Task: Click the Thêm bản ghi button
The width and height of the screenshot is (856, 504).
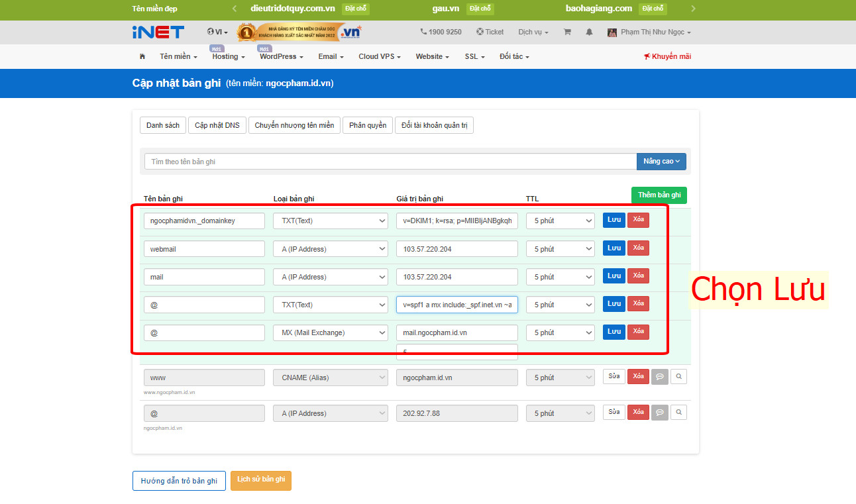Action: point(659,195)
